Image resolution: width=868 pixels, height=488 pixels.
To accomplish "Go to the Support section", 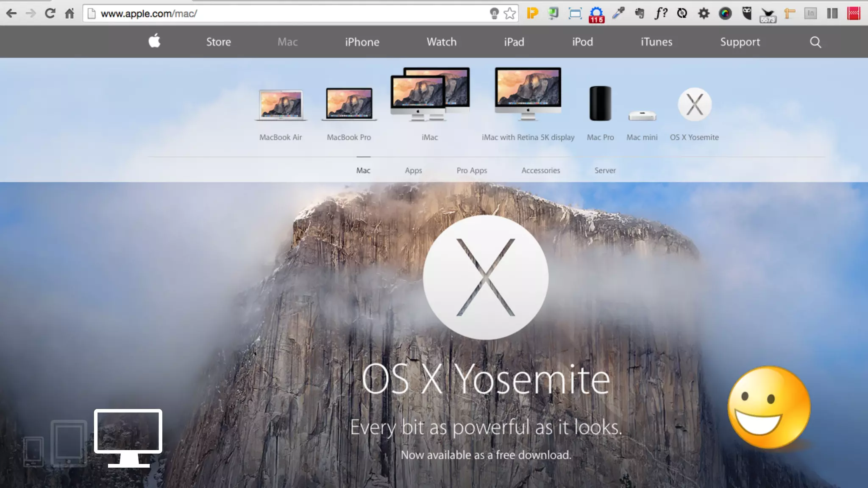I will pyautogui.click(x=740, y=42).
